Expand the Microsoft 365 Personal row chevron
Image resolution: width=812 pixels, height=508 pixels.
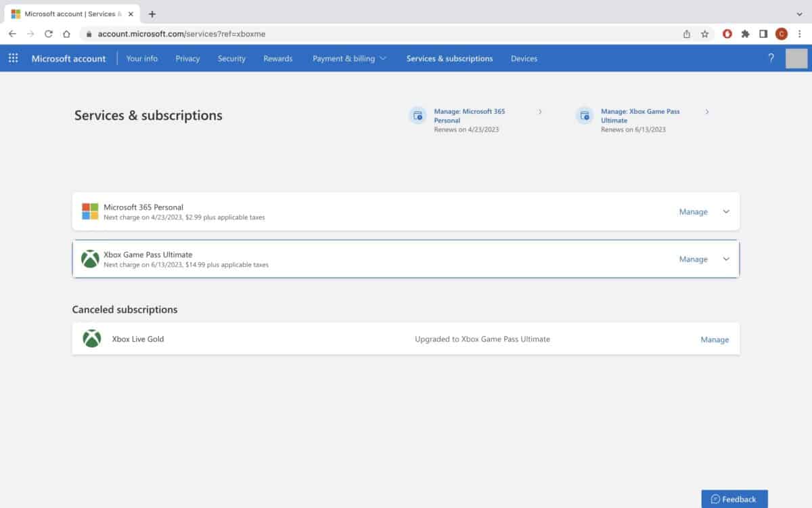click(726, 211)
